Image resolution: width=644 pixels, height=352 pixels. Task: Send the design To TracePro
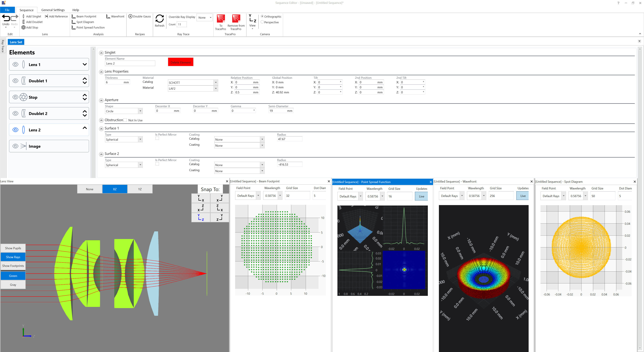220,22
